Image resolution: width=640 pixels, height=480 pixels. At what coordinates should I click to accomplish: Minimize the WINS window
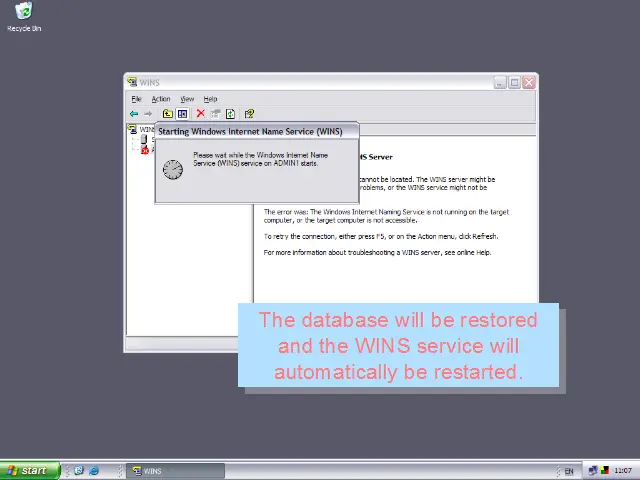[x=500, y=82]
